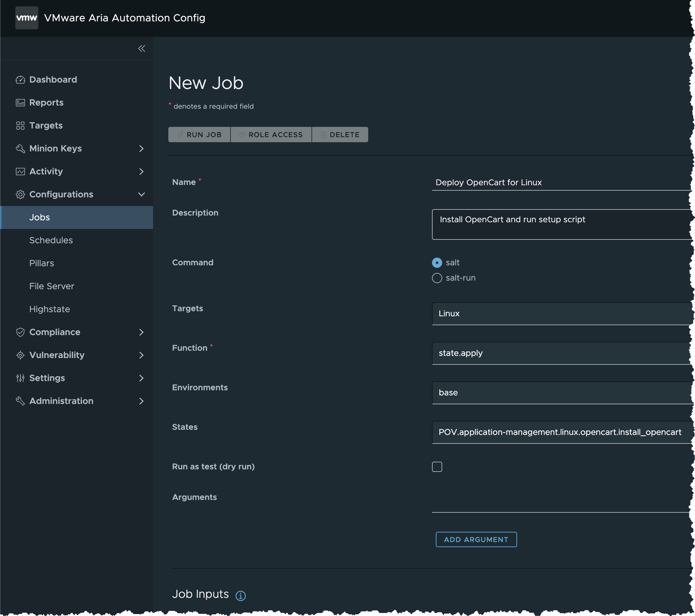
Task: Click VMware Aria Automation Config title
Action: 124,18
